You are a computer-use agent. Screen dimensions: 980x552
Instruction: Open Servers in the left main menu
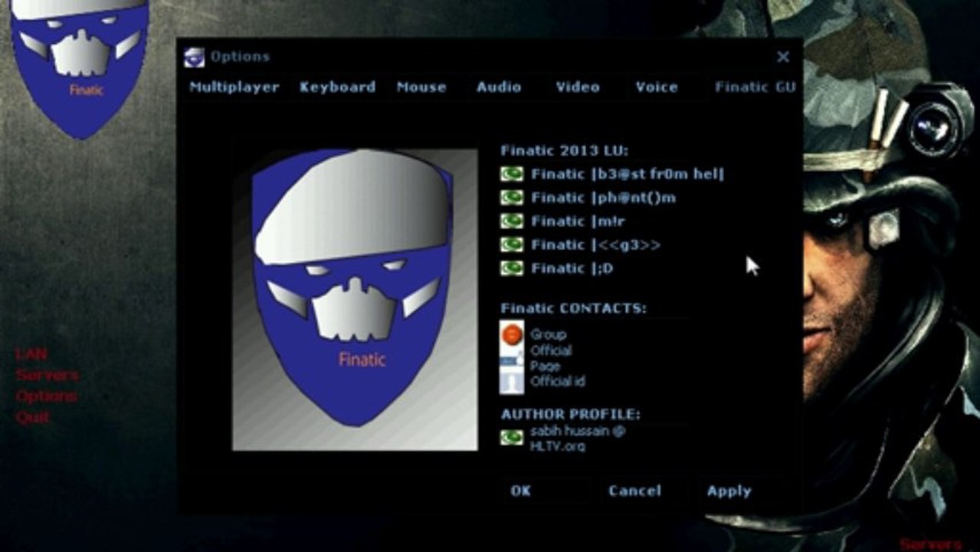tap(47, 376)
